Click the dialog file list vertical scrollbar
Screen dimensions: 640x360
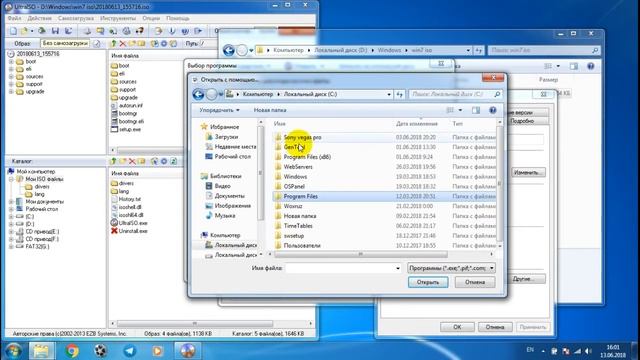tap(500, 184)
